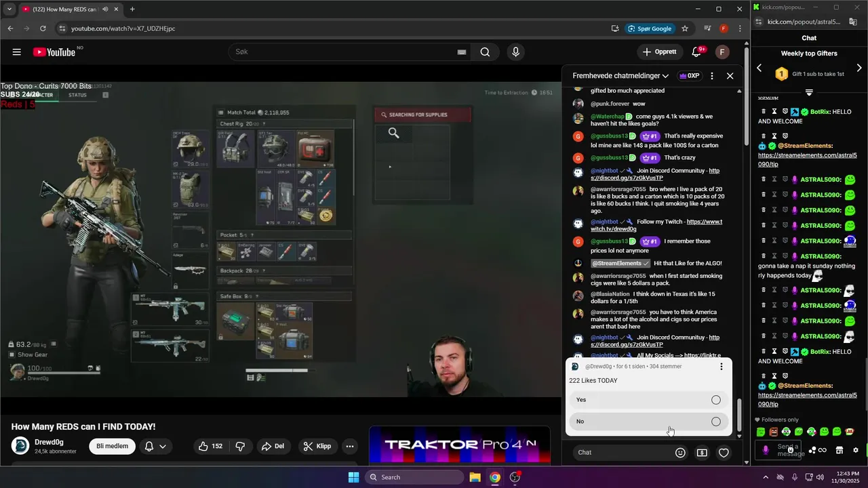Select No in the 222 Likes poll

648,422
